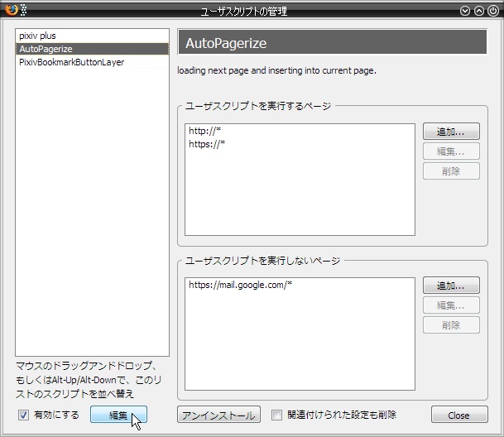Viewport: 504px width, 437px height.
Task: Click the drag-and-drop reorder hint text
Action: (x=89, y=379)
